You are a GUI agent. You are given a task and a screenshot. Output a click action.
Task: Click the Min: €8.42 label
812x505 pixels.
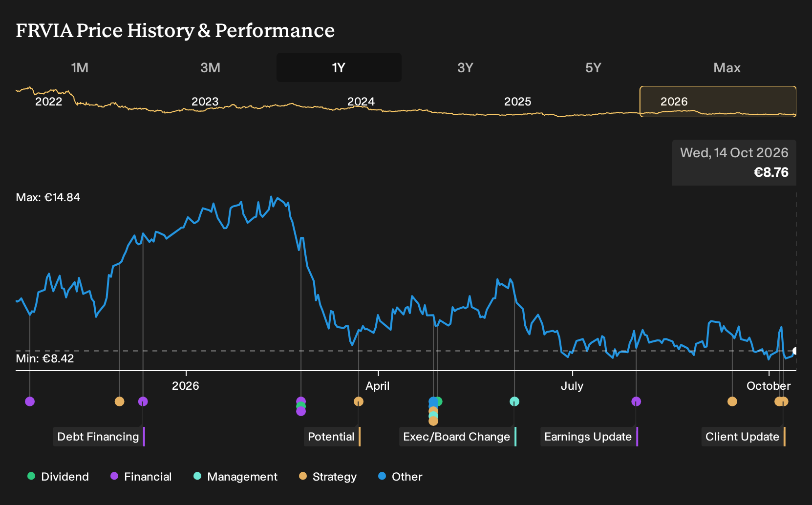coord(45,358)
